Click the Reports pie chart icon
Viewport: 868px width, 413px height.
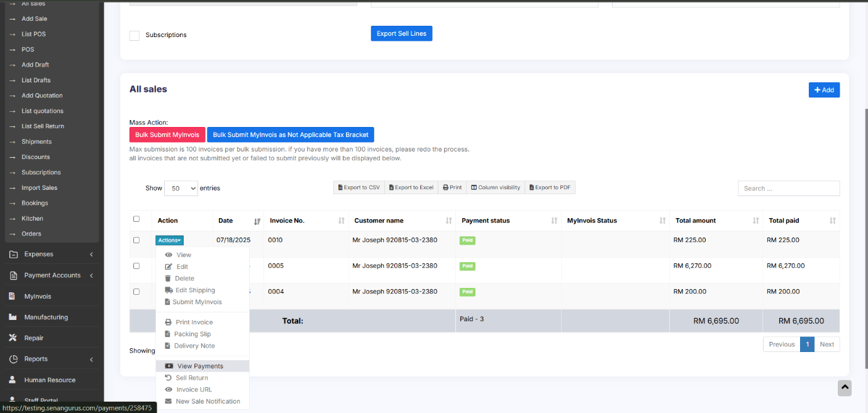[x=13, y=359]
